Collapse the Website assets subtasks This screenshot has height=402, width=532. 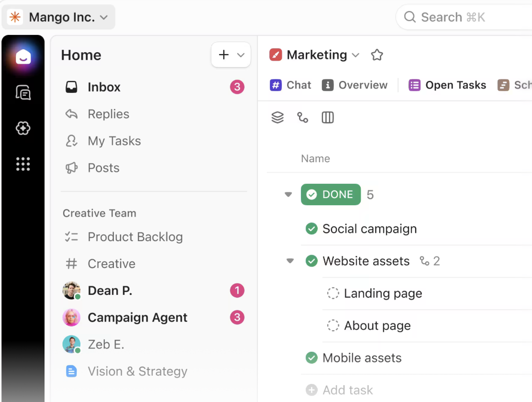290,261
